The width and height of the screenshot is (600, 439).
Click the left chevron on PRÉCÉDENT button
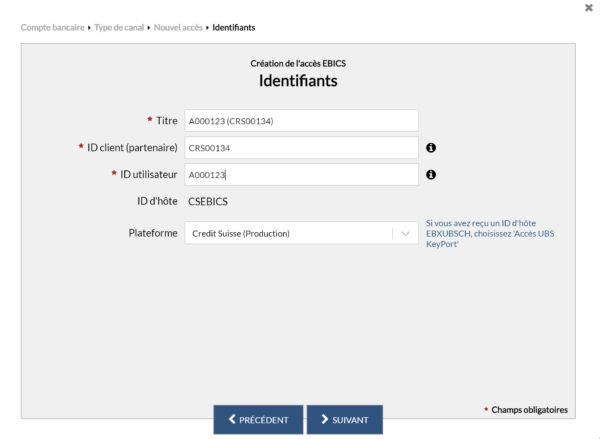click(232, 419)
